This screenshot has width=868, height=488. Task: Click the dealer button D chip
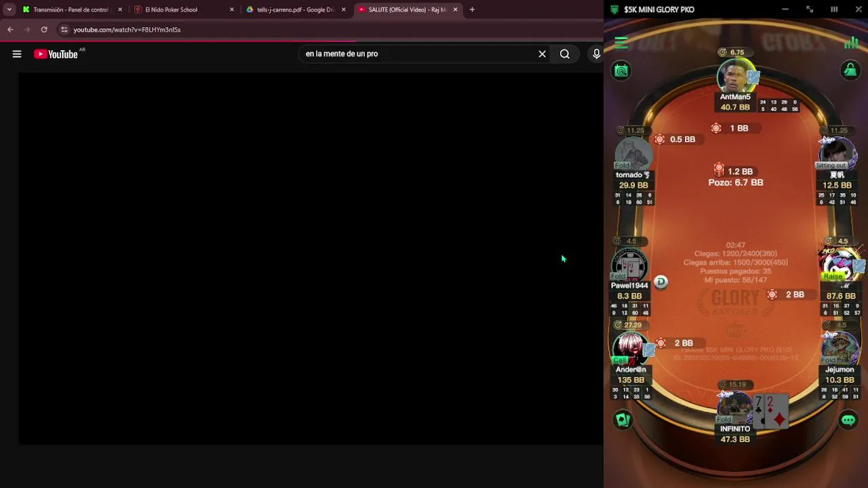(660, 282)
